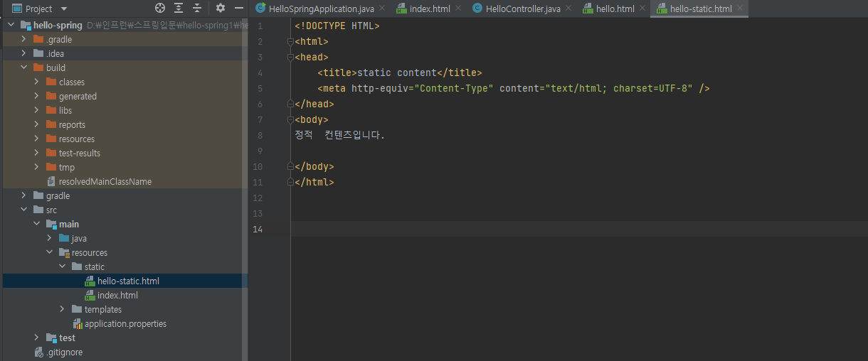Screen dimensions: 868x361
Task: Click the .gitignore file icon
Action: [x=38, y=352]
